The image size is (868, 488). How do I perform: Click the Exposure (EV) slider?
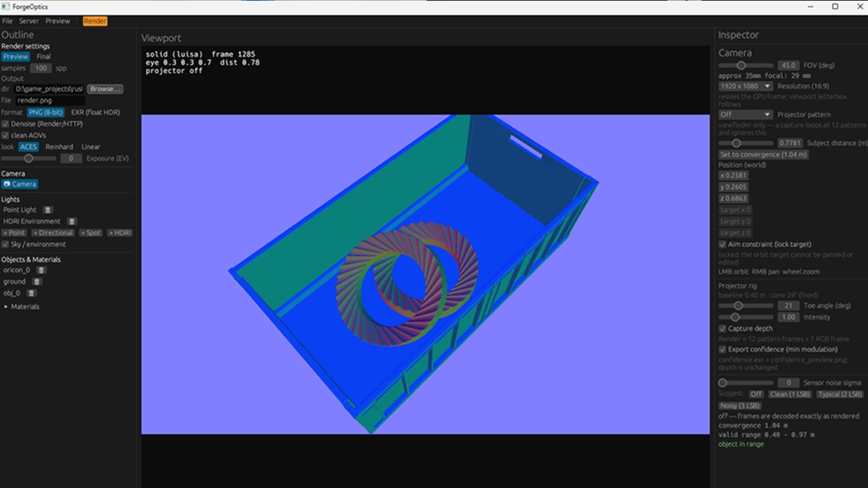pyautogui.click(x=29, y=159)
